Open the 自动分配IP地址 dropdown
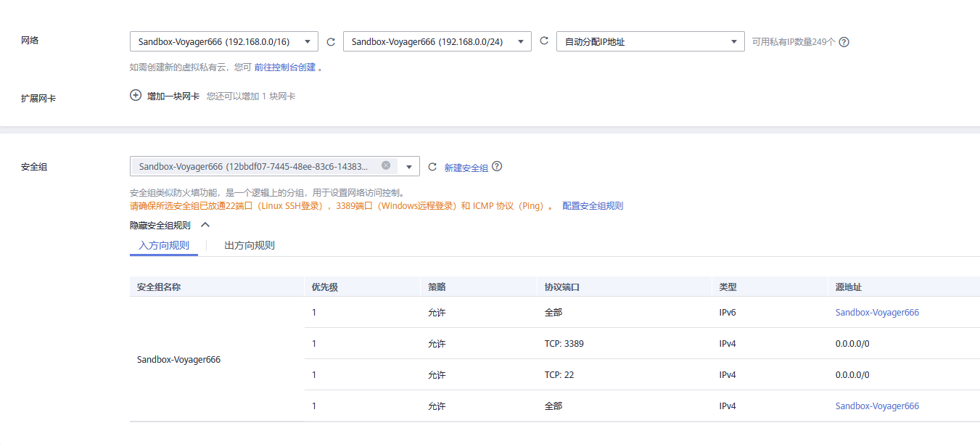This screenshot has height=444, width=980. tap(650, 42)
